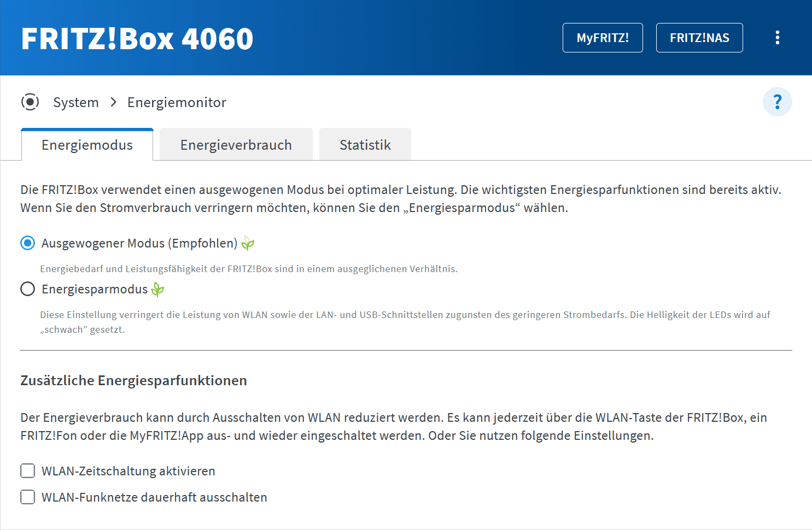The height and width of the screenshot is (530, 812).
Task: Click the WLAN-Funknetze dauerhaft ausschalten label
Action: [x=154, y=497]
